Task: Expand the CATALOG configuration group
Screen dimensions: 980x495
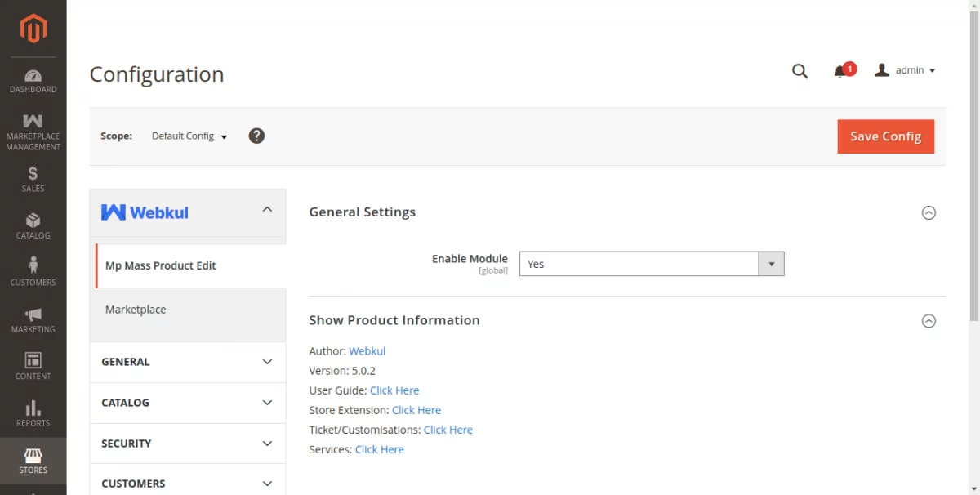Action: click(x=187, y=403)
